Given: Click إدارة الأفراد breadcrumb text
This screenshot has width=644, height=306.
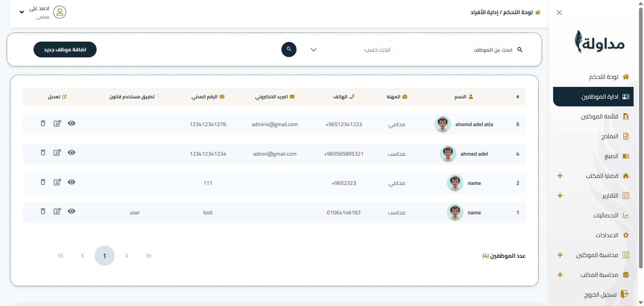Looking at the screenshot, I should point(484,12).
